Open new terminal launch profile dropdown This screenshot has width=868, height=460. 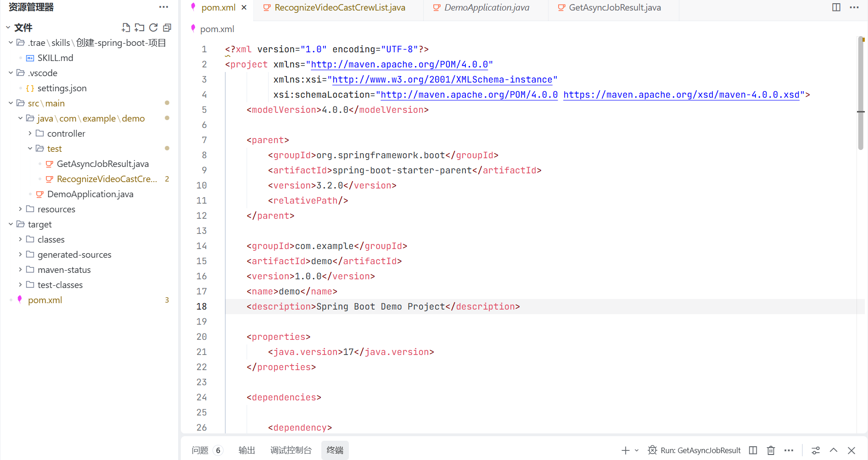pyautogui.click(x=637, y=450)
